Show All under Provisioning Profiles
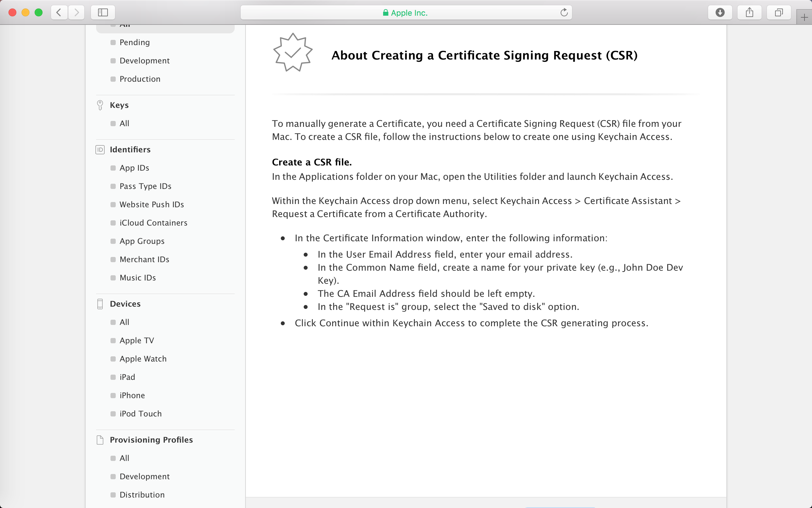 [x=124, y=458]
